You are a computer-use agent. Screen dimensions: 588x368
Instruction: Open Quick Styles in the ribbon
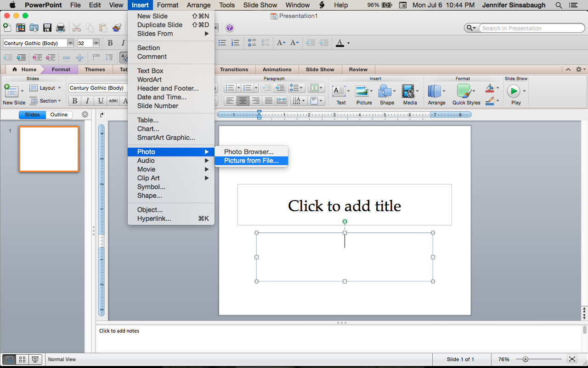[x=464, y=91]
